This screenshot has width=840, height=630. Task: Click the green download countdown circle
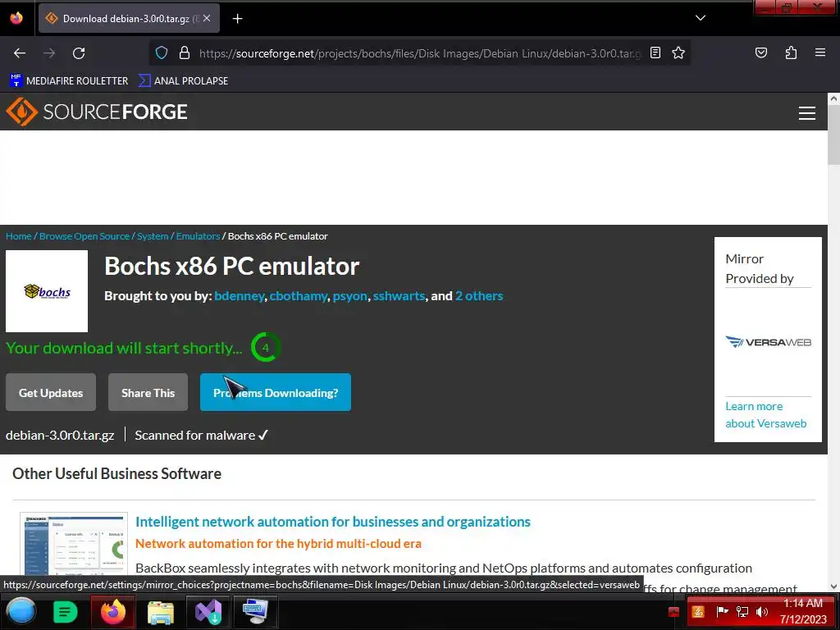(x=265, y=347)
